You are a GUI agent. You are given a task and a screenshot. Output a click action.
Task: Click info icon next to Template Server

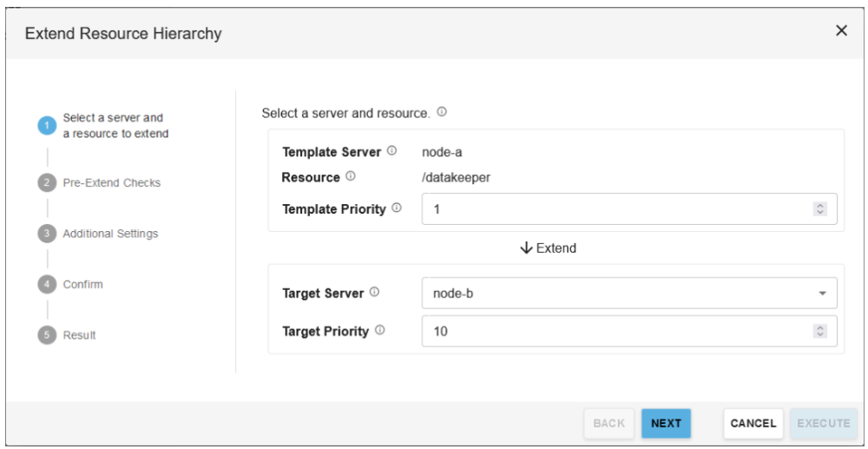pos(391,151)
